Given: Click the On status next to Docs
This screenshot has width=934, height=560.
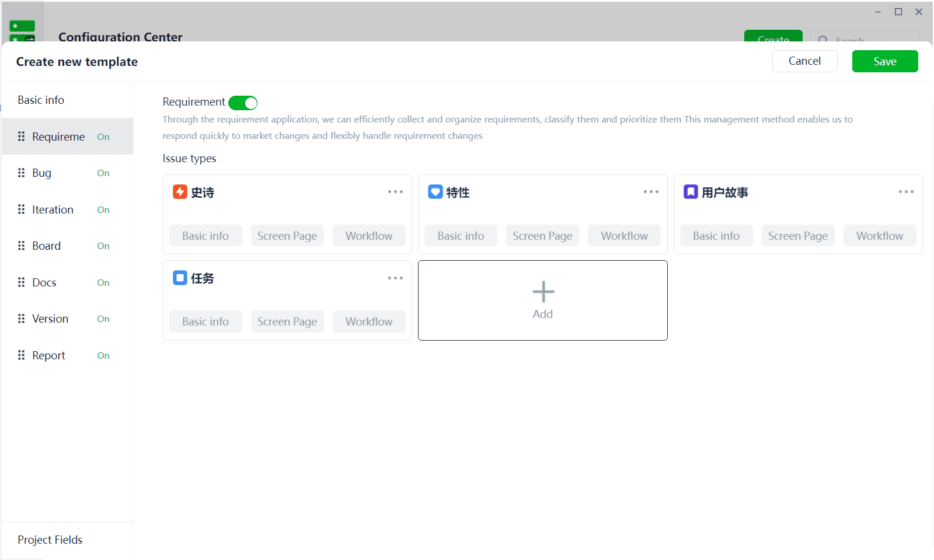Looking at the screenshot, I should (103, 283).
